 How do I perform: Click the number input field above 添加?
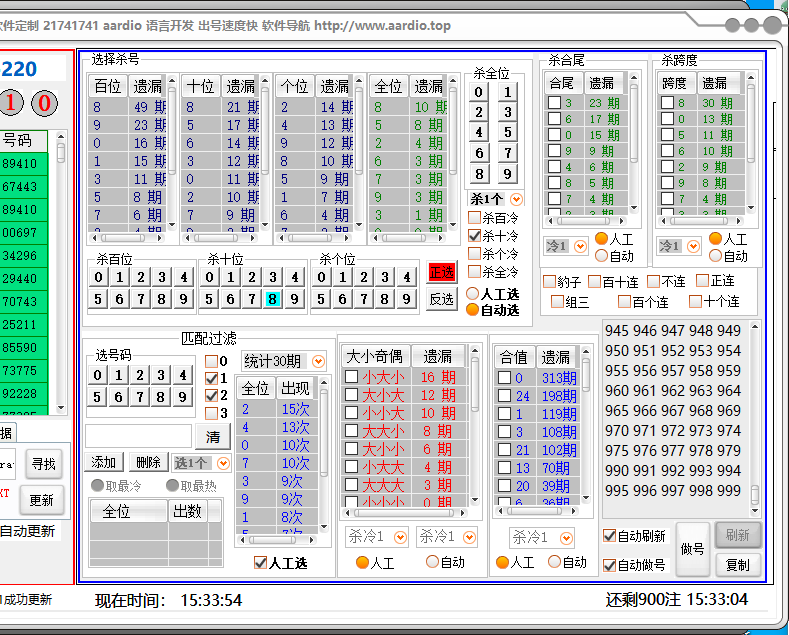pyautogui.click(x=138, y=436)
